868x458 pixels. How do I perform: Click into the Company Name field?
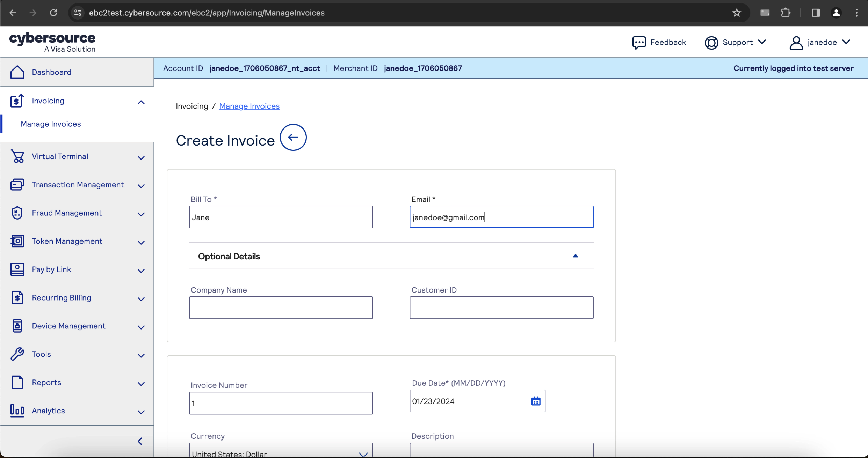click(x=281, y=308)
